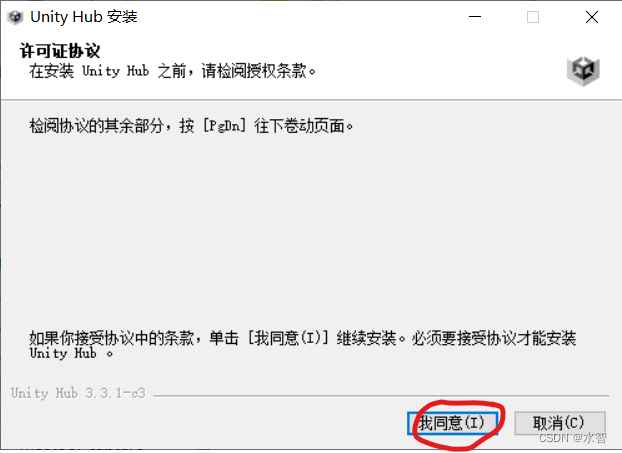
Task: Accept the license with 我同意(I) button
Action: click(453, 423)
